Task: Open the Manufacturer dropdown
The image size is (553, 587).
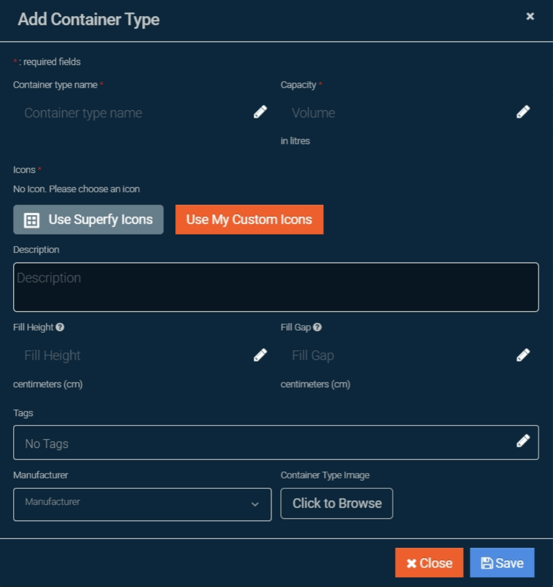Action: tap(142, 504)
